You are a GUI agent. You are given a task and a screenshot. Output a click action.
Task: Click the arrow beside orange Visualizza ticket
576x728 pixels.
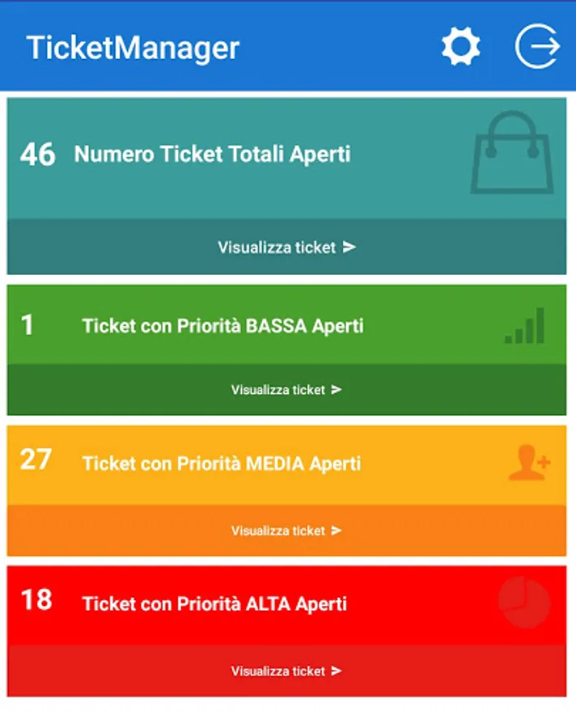(x=337, y=530)
